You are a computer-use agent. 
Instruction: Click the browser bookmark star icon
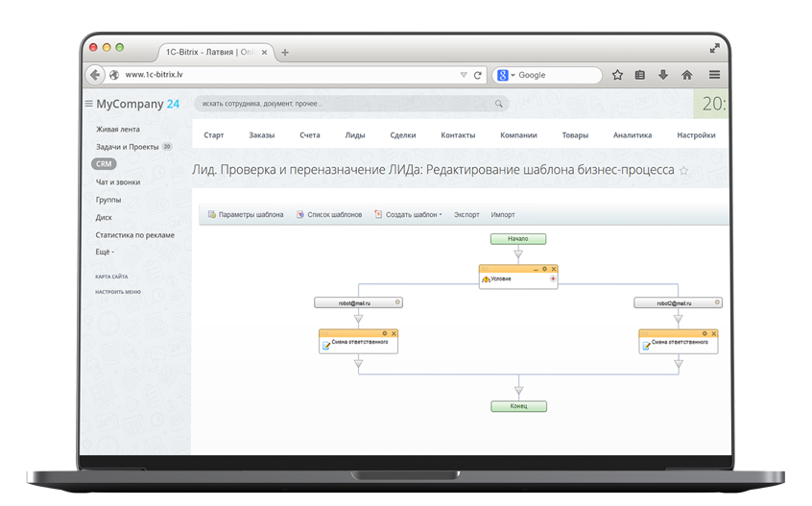click(x=617, y=75)
